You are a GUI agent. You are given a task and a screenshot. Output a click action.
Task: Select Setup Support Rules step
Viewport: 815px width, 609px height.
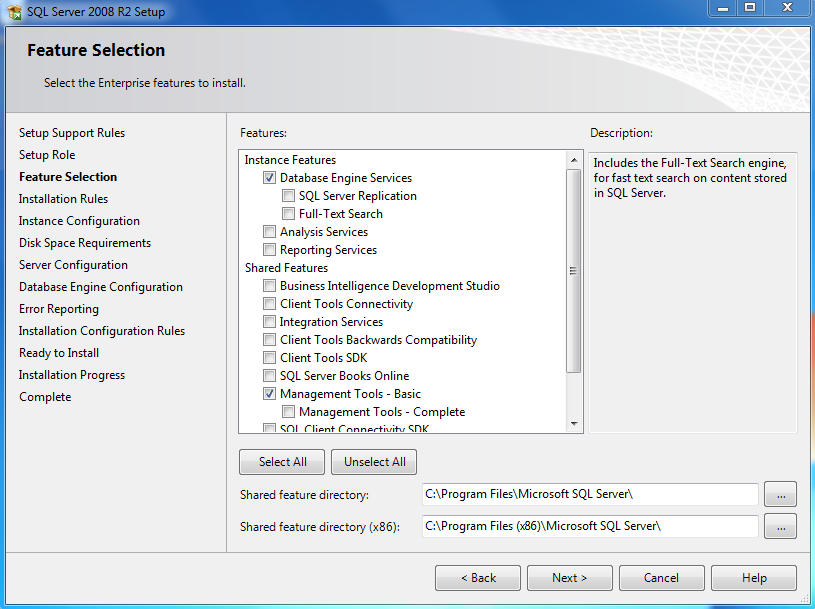pyautogui.click(x=72, y=133)
